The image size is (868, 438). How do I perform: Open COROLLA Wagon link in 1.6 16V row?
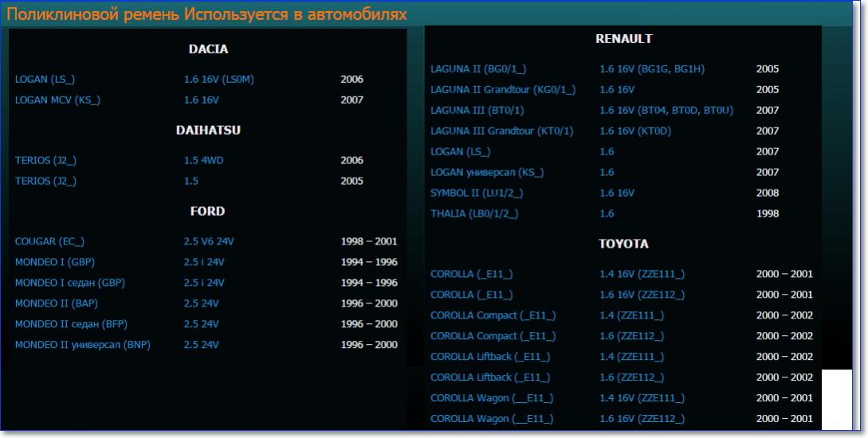click(x=492, y=419)
